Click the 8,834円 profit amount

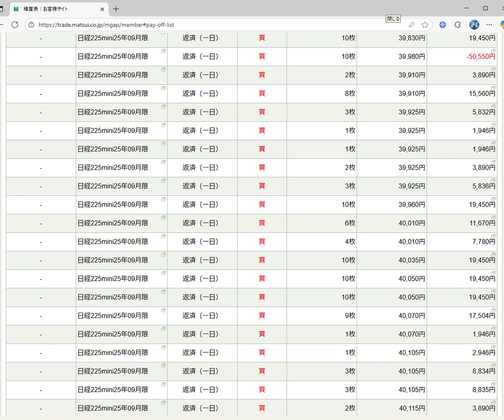[x=484, y=371]
